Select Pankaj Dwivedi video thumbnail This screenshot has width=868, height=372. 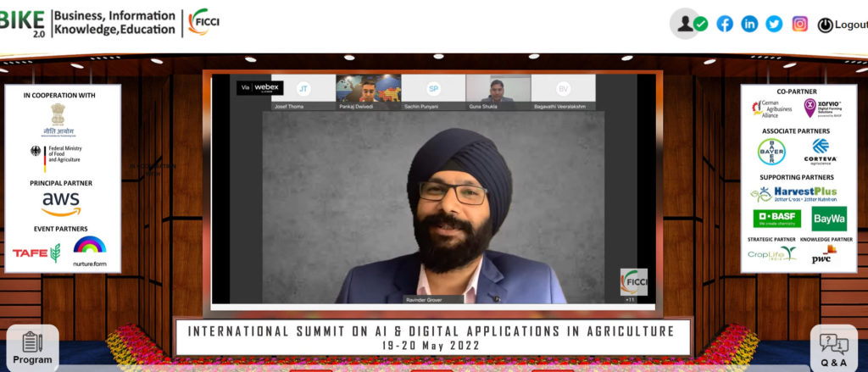(368, 92)
